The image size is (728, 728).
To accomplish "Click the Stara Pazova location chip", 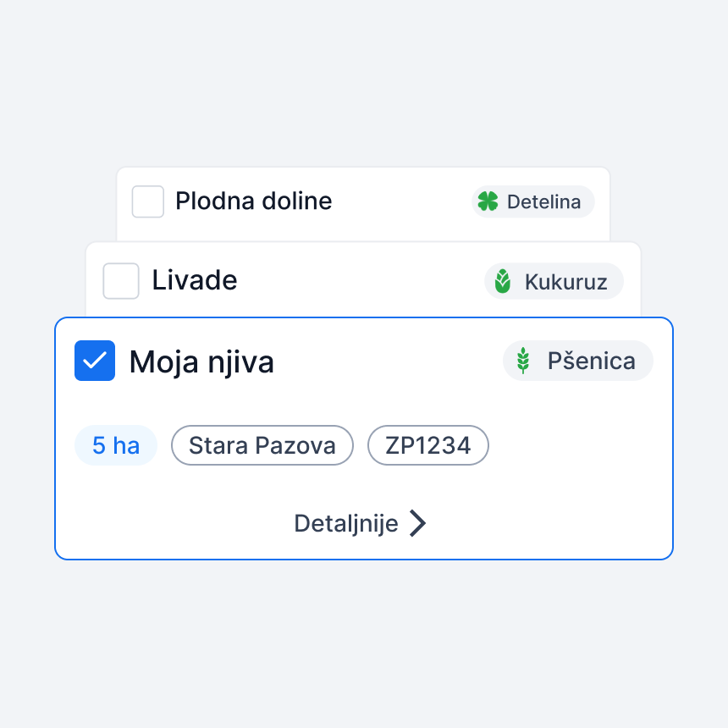I will pyautogui.click(x=262, y=445).
